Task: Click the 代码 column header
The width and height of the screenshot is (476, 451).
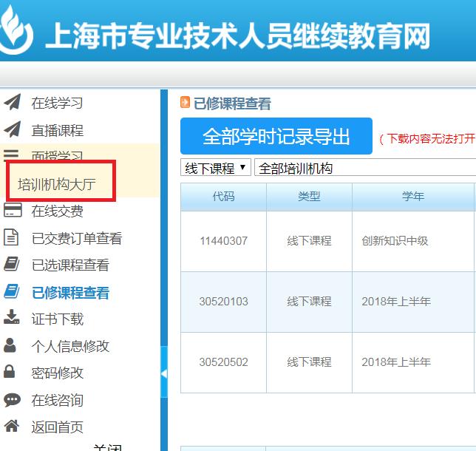Action: tap(223, 197)
